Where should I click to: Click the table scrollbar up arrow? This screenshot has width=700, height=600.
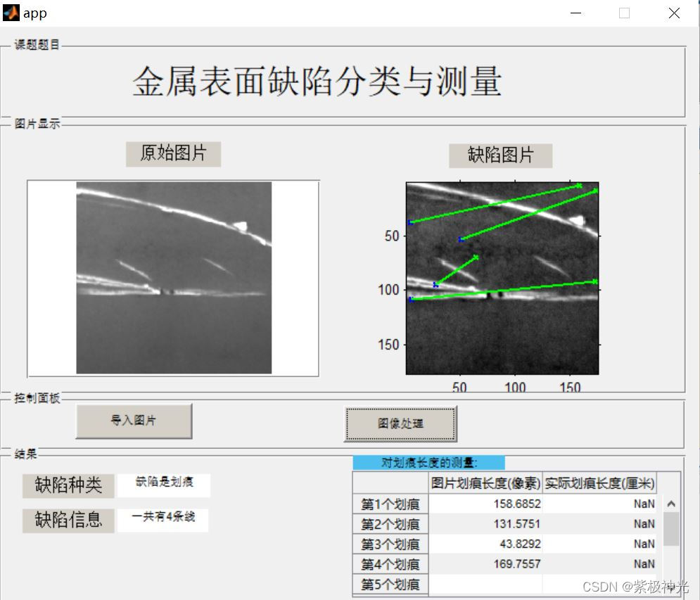[x=670, y=504]
